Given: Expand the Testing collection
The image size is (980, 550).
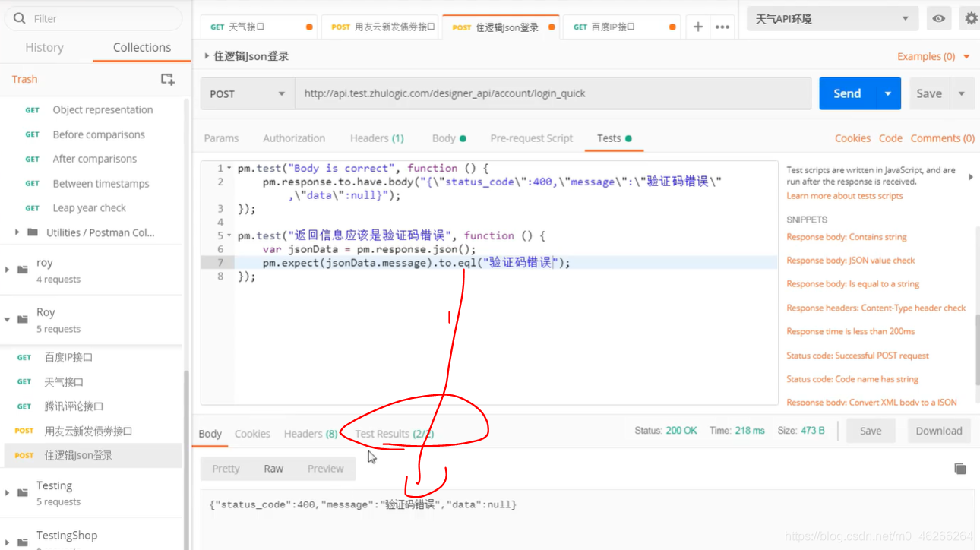Looking at the screenshot, I should [x=7, y=492].
